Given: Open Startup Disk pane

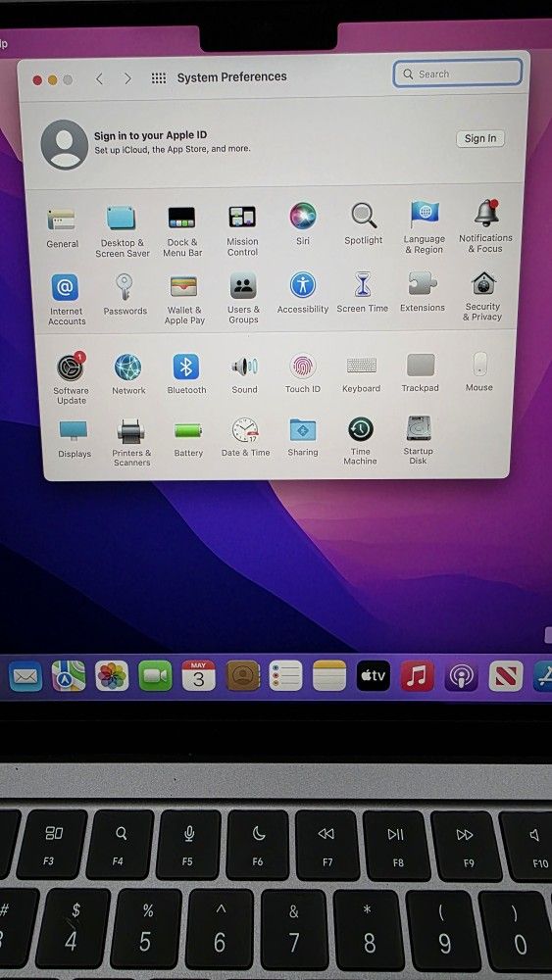Looking at the screenshot, I should tap(419, 428).
